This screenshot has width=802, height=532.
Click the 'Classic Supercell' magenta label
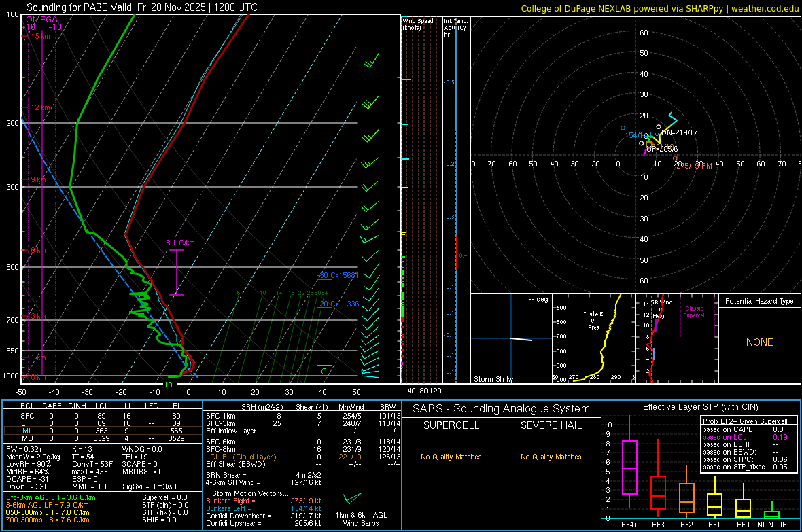click(694, 312)
